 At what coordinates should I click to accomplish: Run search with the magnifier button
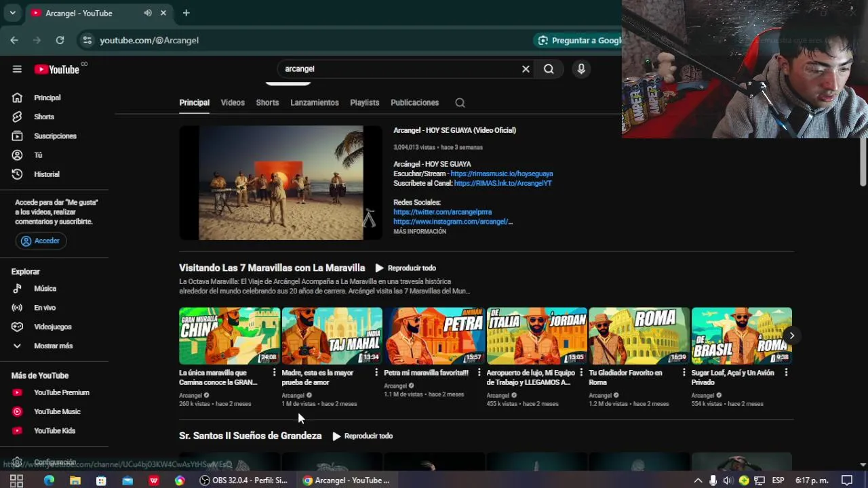pos(549,68)
